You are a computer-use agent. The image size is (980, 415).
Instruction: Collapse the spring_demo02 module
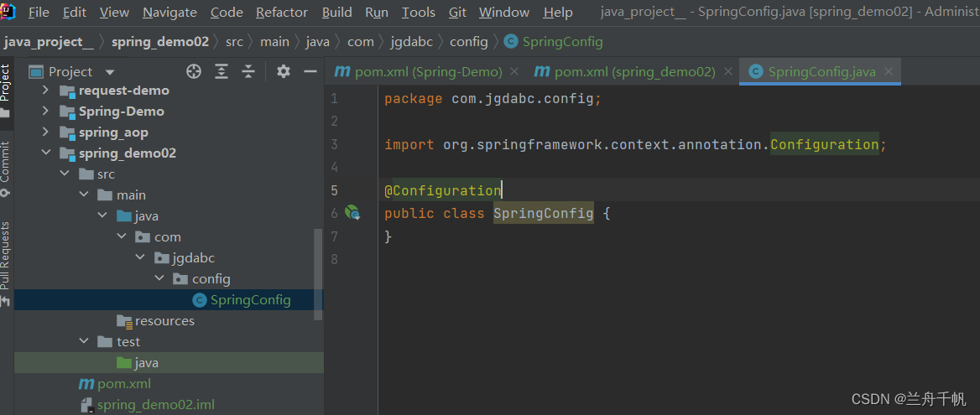44,153
